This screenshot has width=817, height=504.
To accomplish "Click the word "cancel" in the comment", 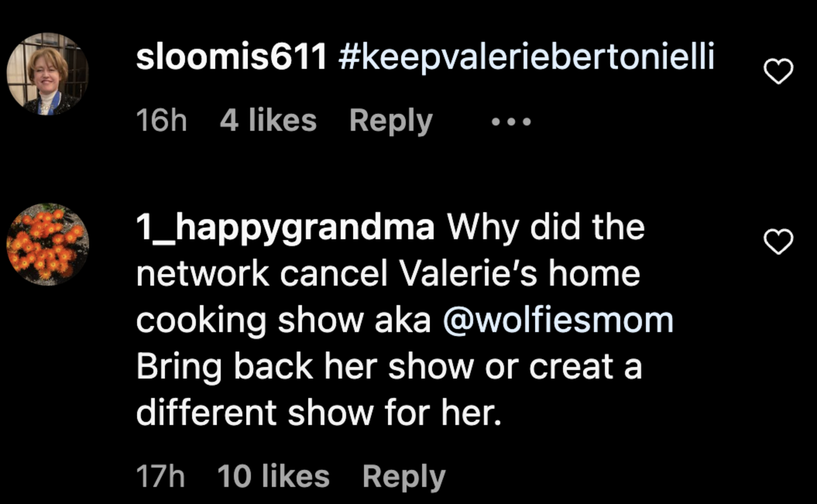I will coord(333,274).
